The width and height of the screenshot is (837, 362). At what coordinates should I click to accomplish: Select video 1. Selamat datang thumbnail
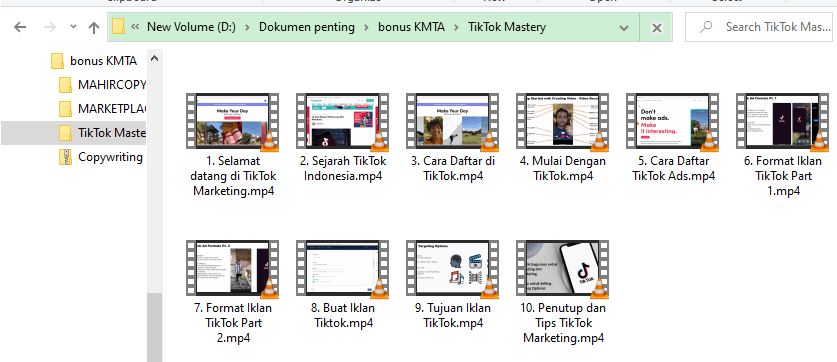[x=233, y=121]
